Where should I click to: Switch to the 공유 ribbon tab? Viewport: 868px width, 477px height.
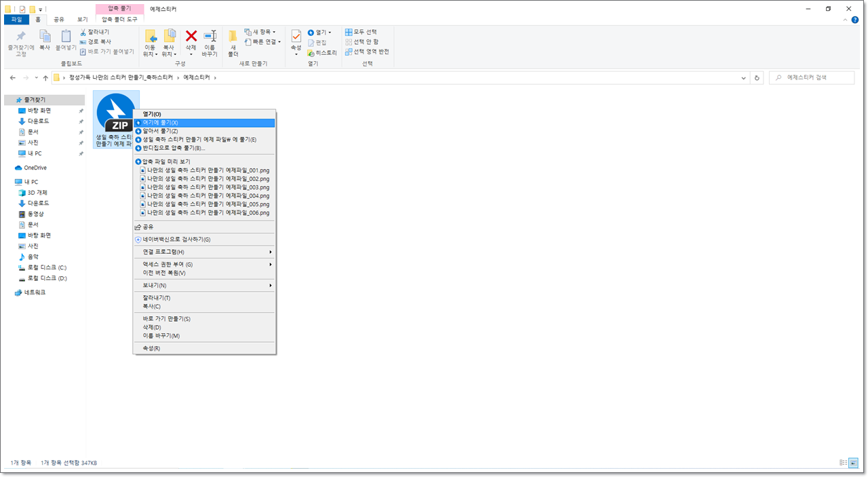[59, 20]
